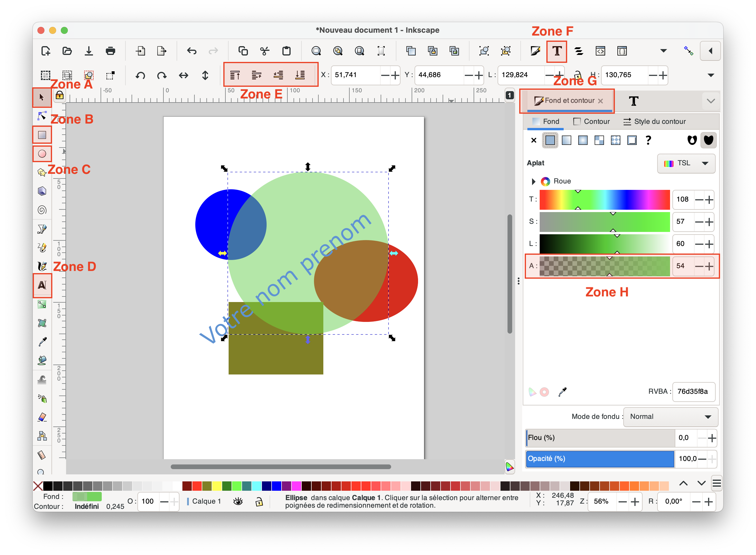Increase the zoom percentage

[635, 502]
